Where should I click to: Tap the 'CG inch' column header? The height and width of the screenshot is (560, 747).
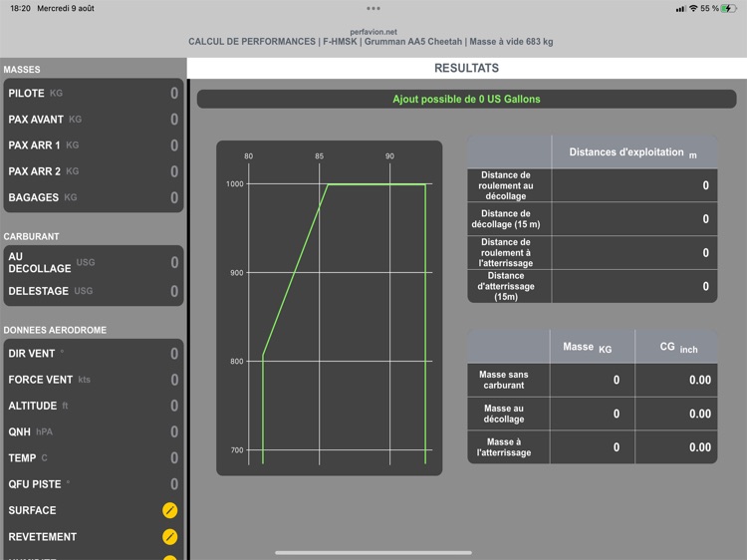(676, 347)
